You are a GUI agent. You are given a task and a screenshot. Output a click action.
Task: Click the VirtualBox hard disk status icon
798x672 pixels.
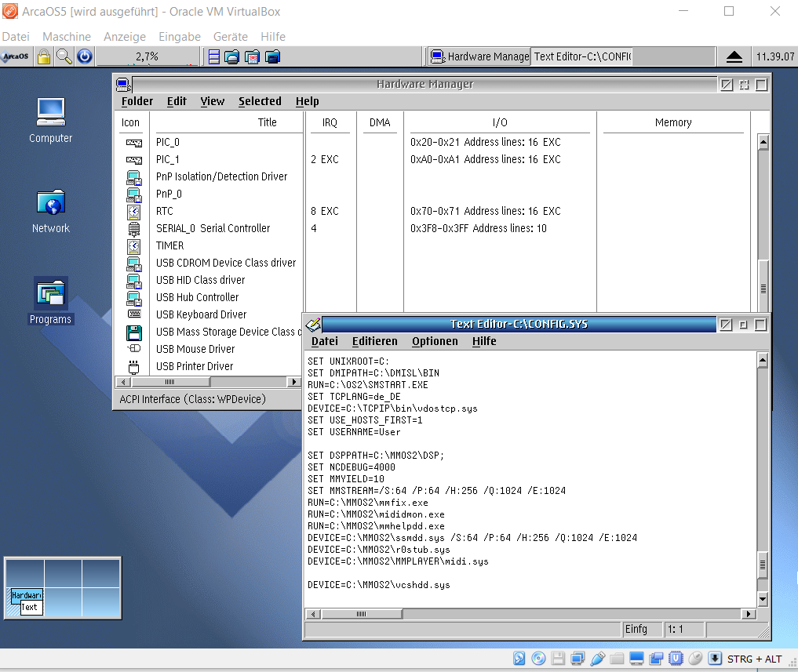pos(519,658)
